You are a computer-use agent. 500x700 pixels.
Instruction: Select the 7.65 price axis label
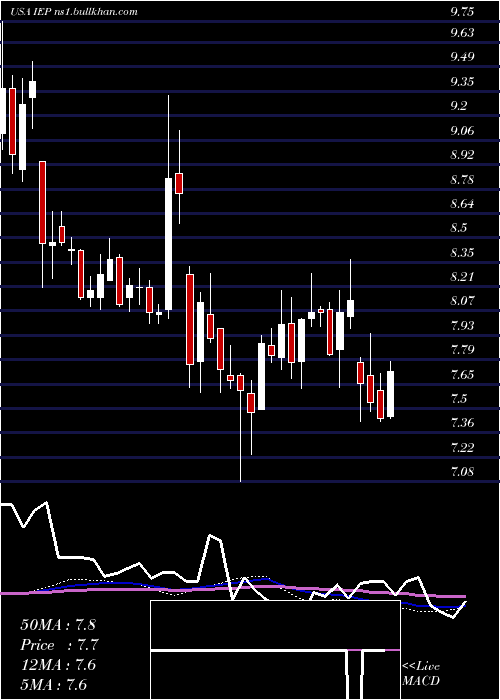(462, 374)
